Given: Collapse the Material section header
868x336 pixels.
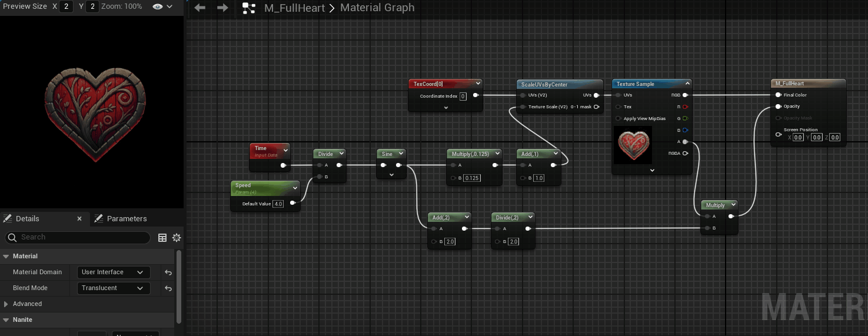Looking at the screenshot, I should click(x=6, y=257).
